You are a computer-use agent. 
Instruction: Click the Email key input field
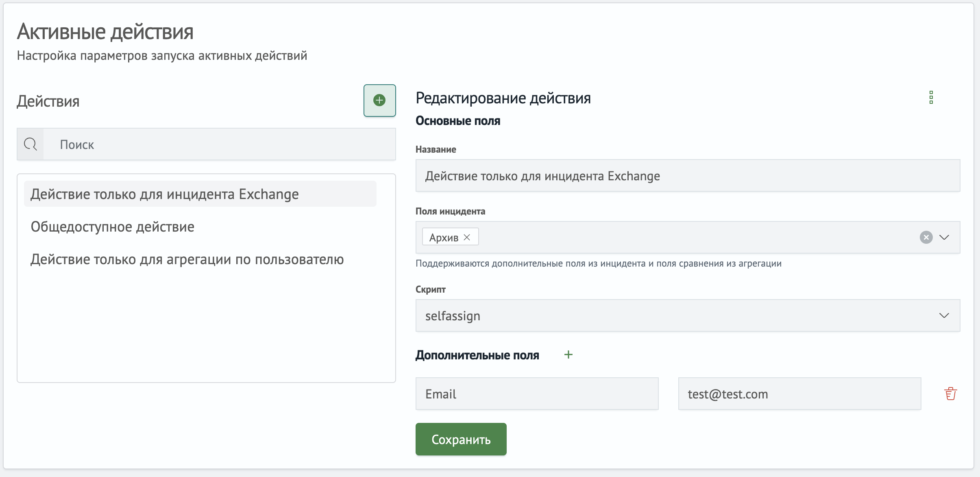[x=537, y=394]
